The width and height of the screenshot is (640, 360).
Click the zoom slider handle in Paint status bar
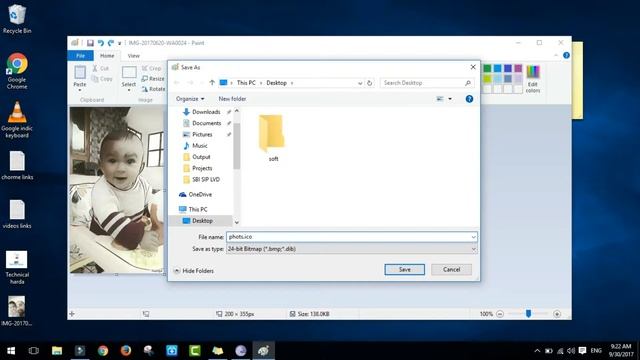click(528, 313)
